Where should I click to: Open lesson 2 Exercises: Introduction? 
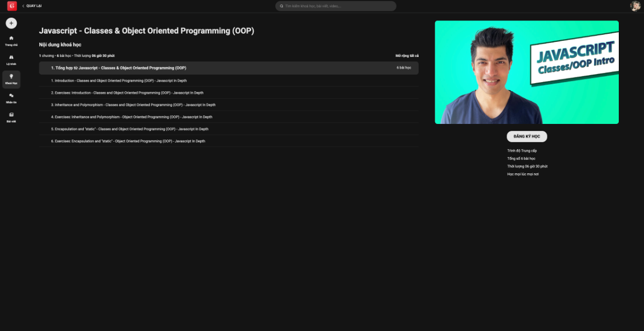129,93
